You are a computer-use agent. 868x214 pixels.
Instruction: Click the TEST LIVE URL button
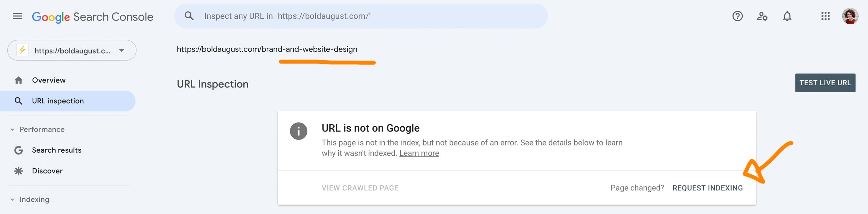825,83
